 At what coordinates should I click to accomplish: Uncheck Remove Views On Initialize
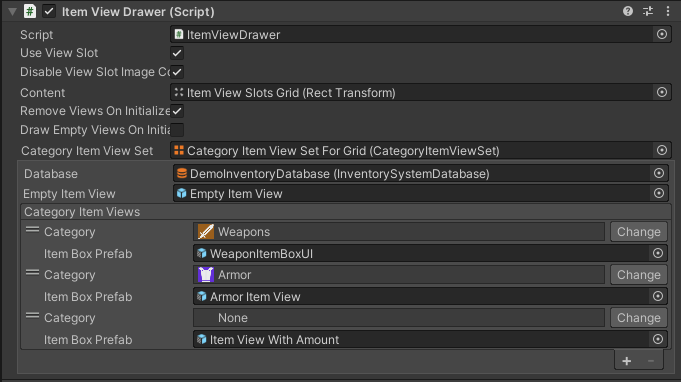click(x=177, y=111)
